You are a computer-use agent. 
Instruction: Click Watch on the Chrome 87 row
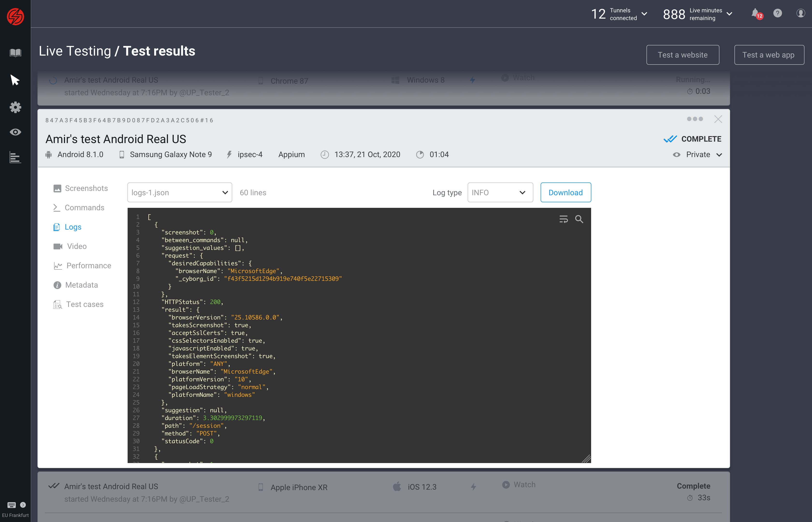(518, 78)
